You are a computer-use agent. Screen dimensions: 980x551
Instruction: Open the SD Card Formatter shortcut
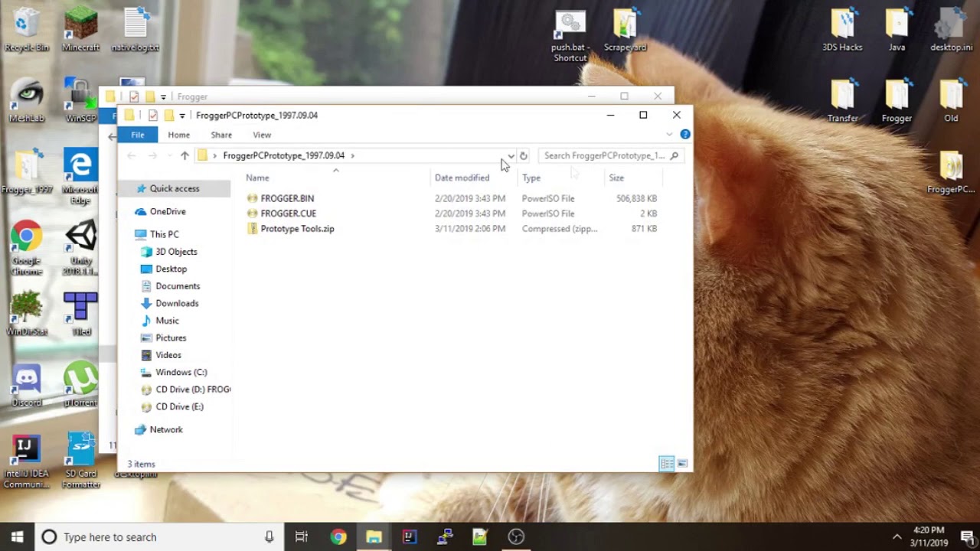[x=81, y=461]
